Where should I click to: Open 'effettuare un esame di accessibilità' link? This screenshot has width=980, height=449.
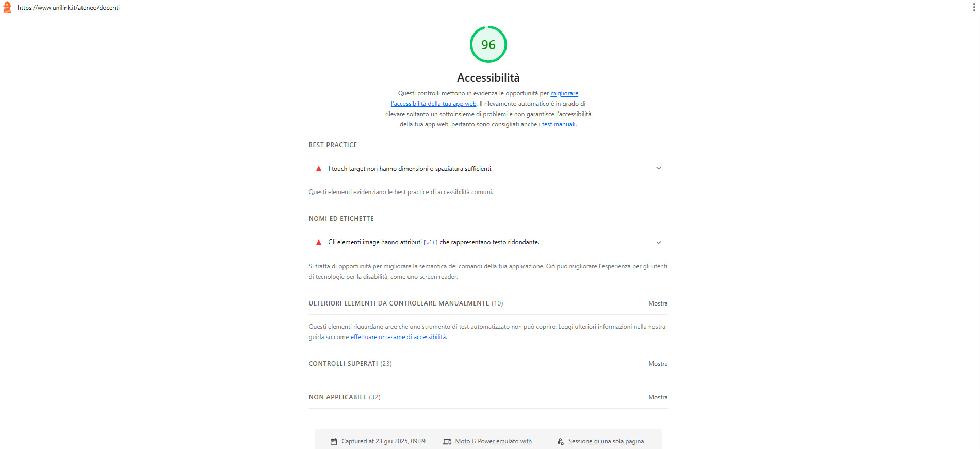pyautogui.click(x=398, y=337)
